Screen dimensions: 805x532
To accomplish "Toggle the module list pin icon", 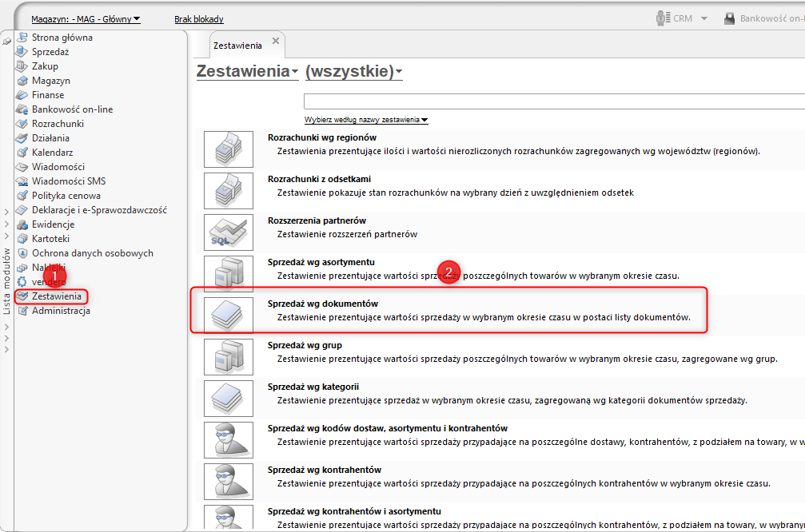I will pyautogui.click(x=6, y=42).
